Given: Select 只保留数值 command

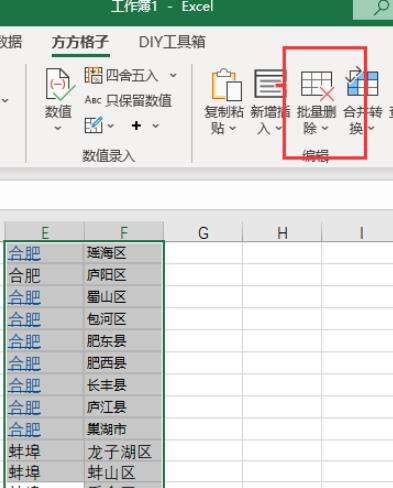Looking at the screenshot, I should (x=128, y=100).
